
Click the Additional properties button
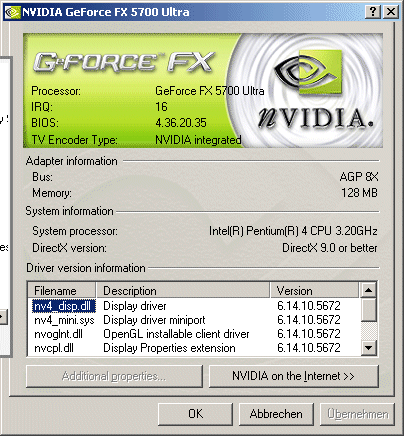click(x=114, y=376)
